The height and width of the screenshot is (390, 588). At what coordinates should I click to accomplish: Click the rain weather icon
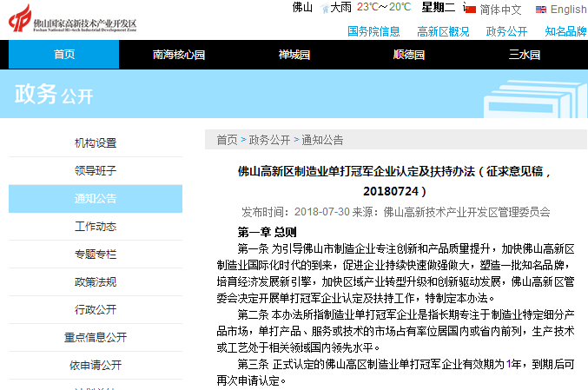pyautogui.click(x=325, y=8)
